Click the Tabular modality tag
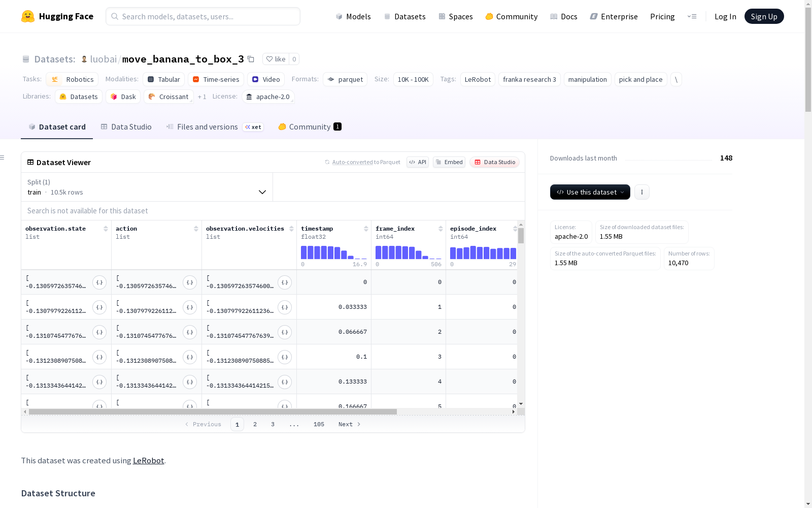Screen dimensions: 812x508 click(x=163, y=79)
